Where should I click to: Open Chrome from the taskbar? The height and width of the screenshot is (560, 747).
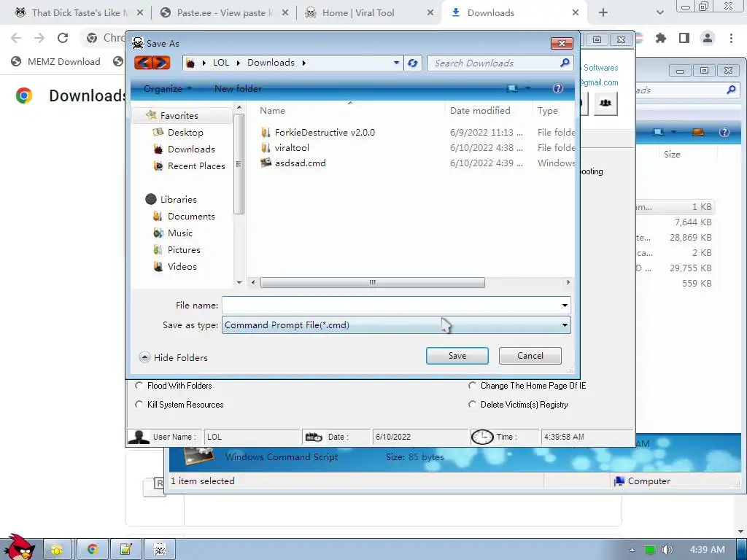click(92, 550)
